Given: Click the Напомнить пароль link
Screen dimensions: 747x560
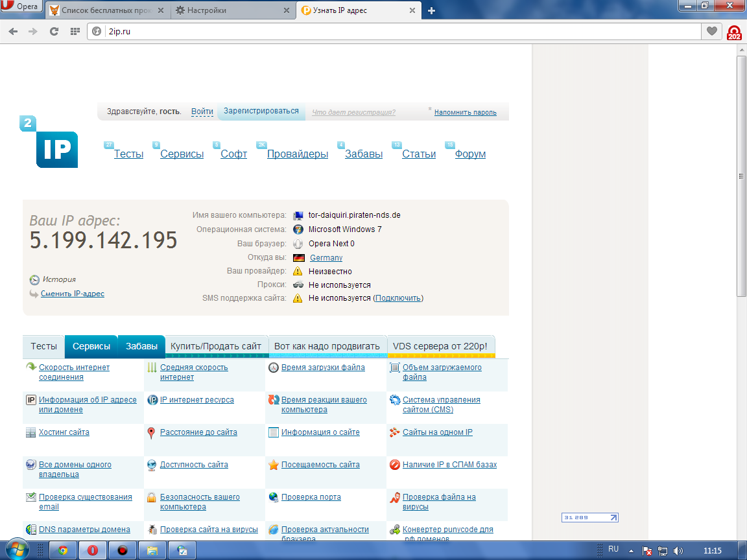Looking at the screenshot, I should (466, 112).
